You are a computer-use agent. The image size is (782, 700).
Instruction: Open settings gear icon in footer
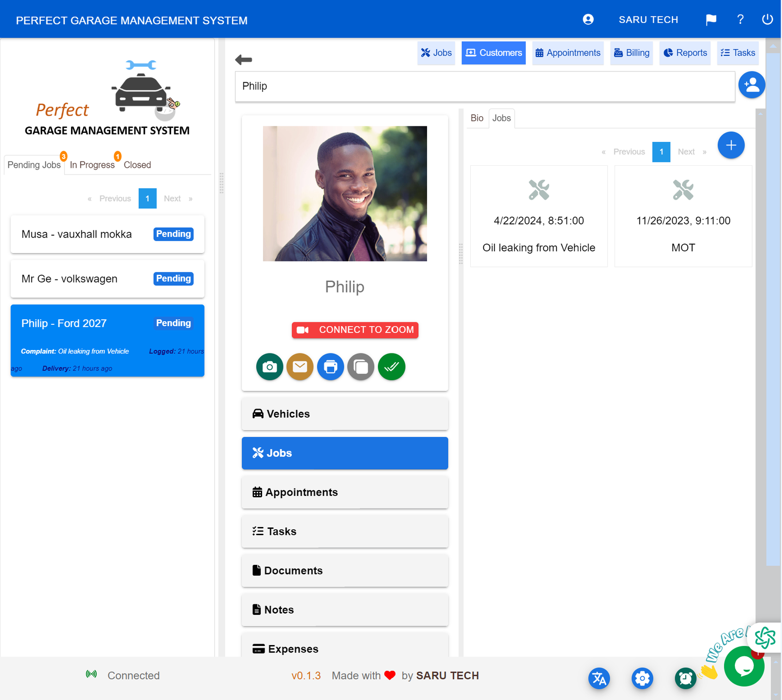642,678
